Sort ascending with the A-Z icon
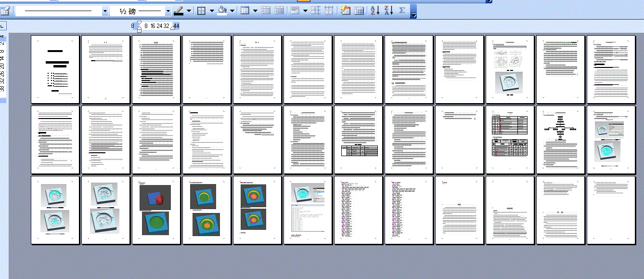The image size is (644, 279). [375, 11]
